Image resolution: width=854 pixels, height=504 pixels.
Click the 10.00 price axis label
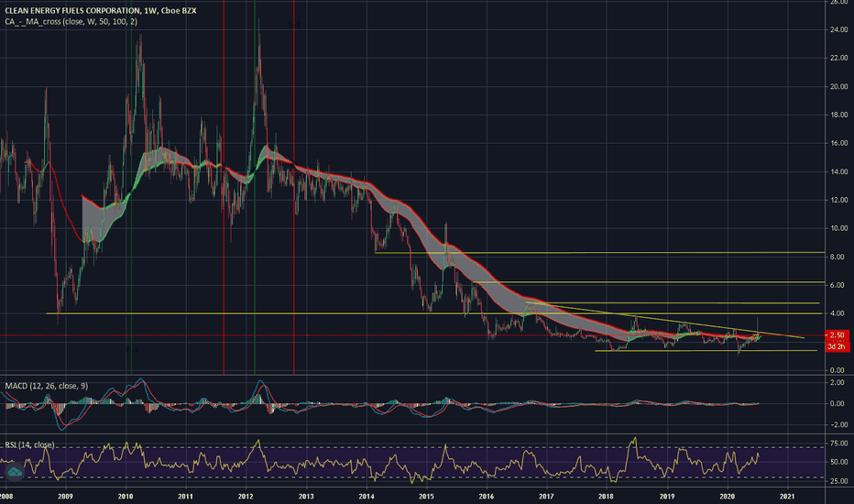coord(838,228)
